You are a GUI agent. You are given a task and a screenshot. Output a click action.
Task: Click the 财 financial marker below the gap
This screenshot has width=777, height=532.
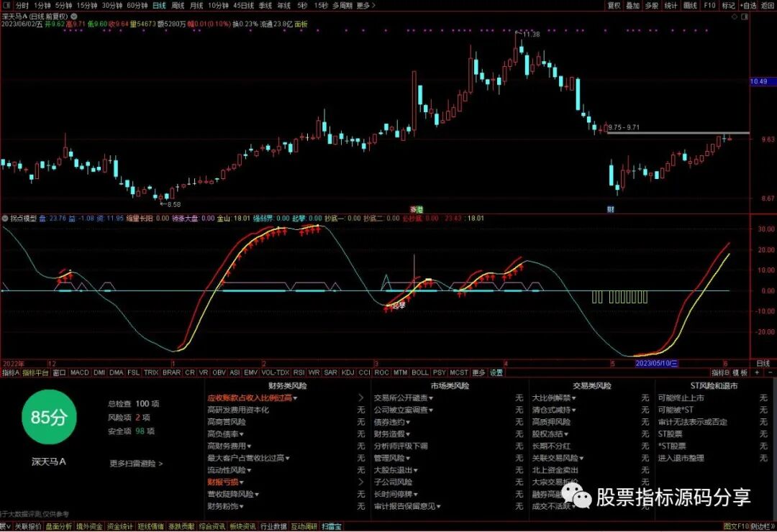[611, 209]
